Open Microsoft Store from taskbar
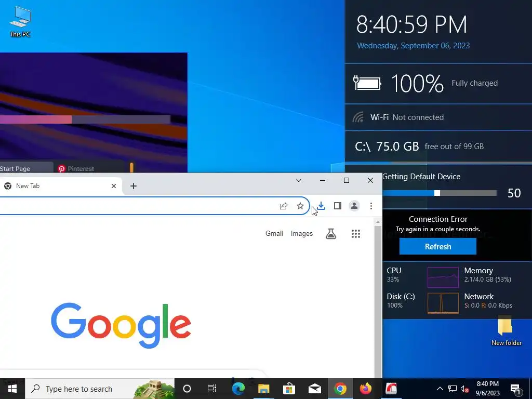 pos(289,389)
